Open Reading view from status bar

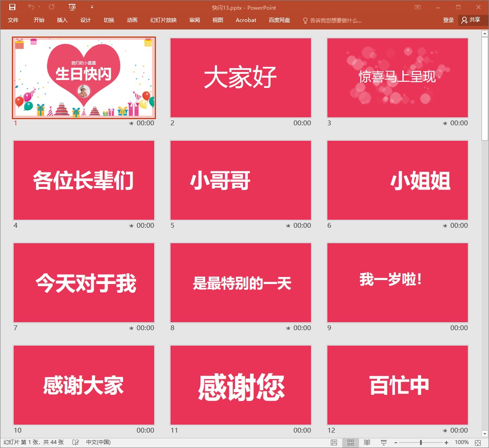[367, 442]
